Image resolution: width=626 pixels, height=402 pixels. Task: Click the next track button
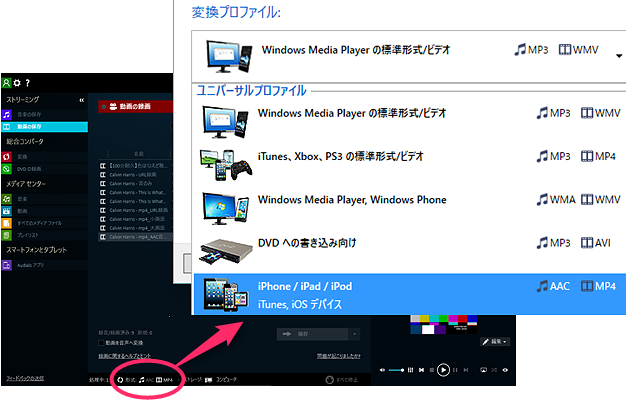point(466,370)
